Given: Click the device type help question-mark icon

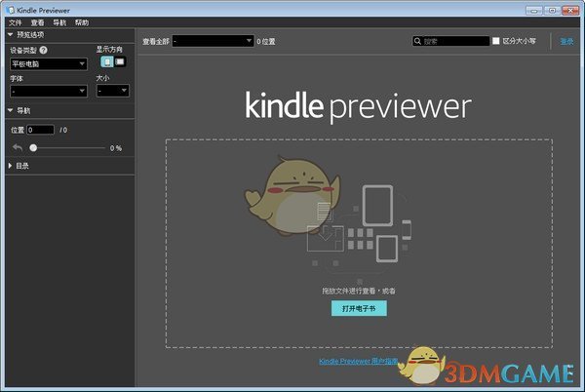Looking at the screenshot, I should pyautogui.click(x=43, y=50).
